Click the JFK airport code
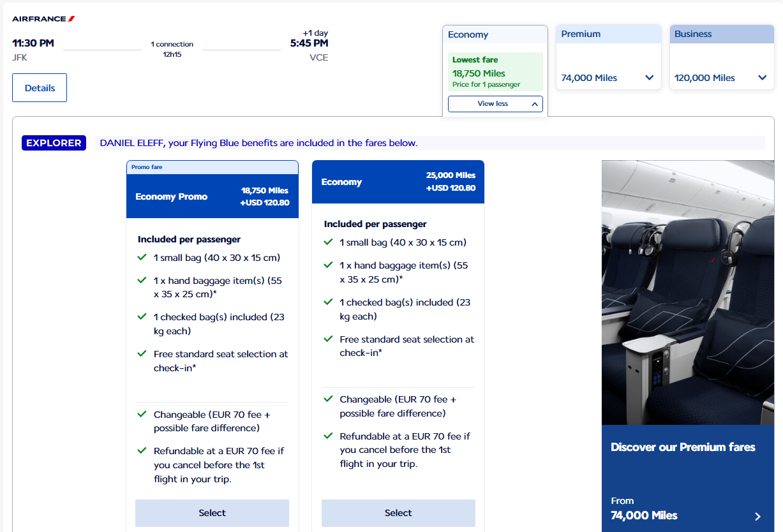 20,57
